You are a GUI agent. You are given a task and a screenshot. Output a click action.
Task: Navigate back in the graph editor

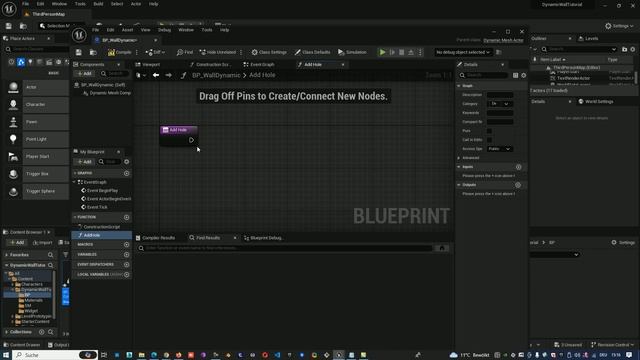[156, 75]
